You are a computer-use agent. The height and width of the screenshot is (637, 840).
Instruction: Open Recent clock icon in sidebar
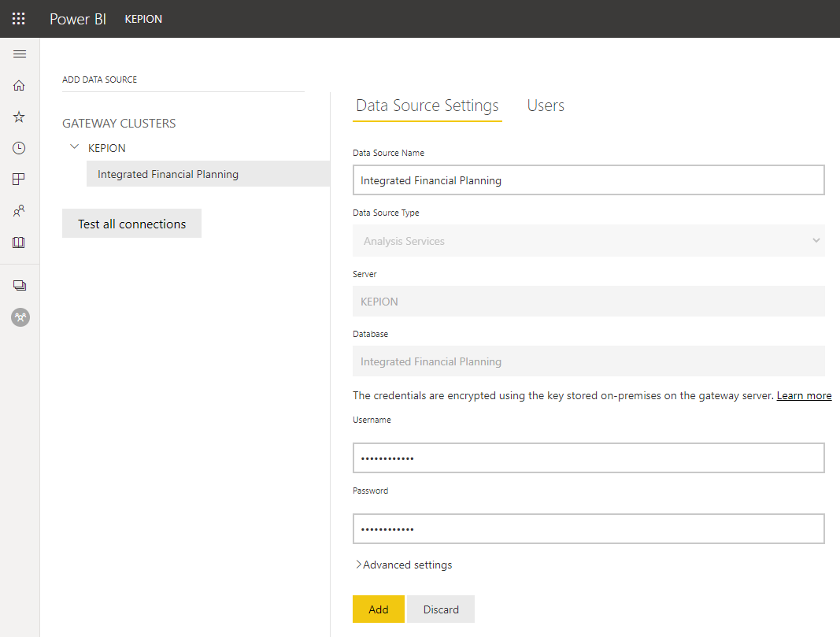[19, 148]
